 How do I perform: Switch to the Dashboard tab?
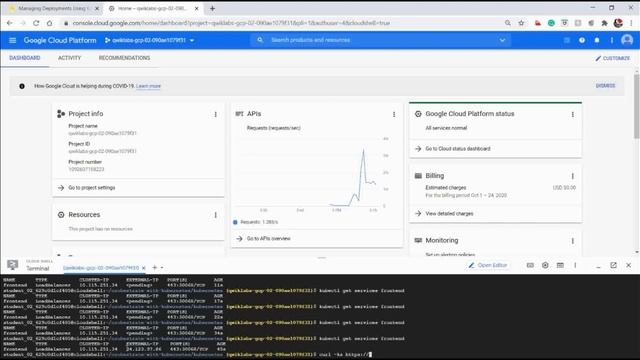(25, 58)
